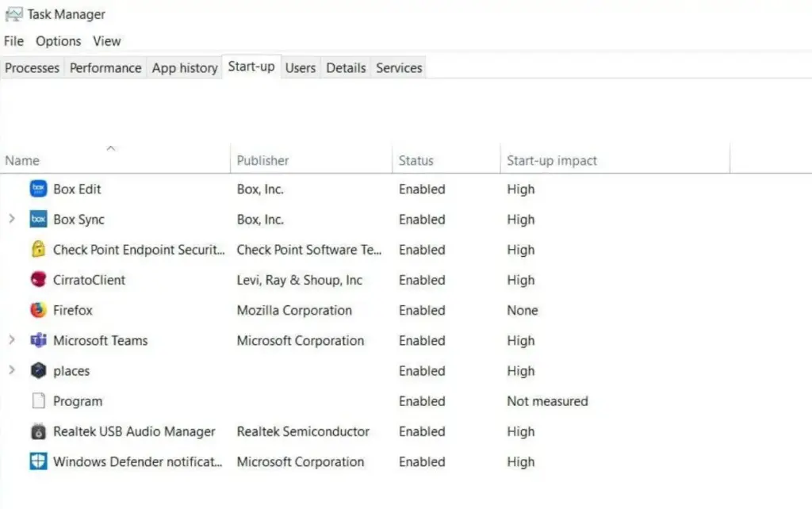
Task: Click the Firefox browser icon
Action: pos(38,310)
